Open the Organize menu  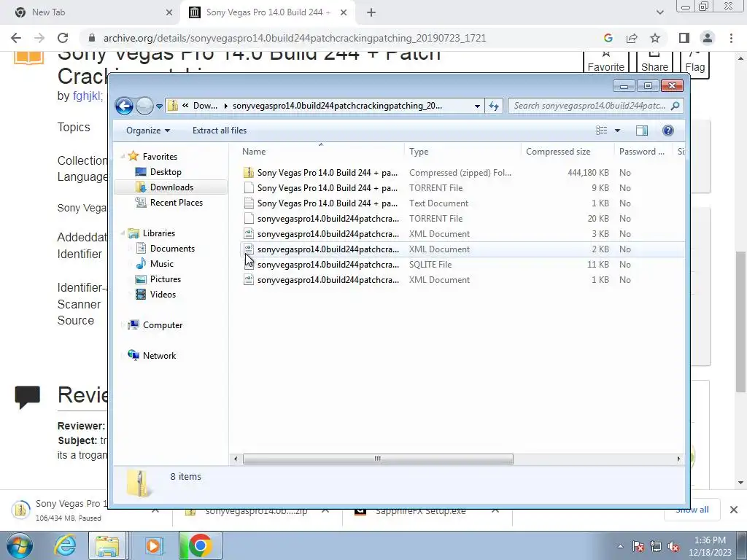147,131
